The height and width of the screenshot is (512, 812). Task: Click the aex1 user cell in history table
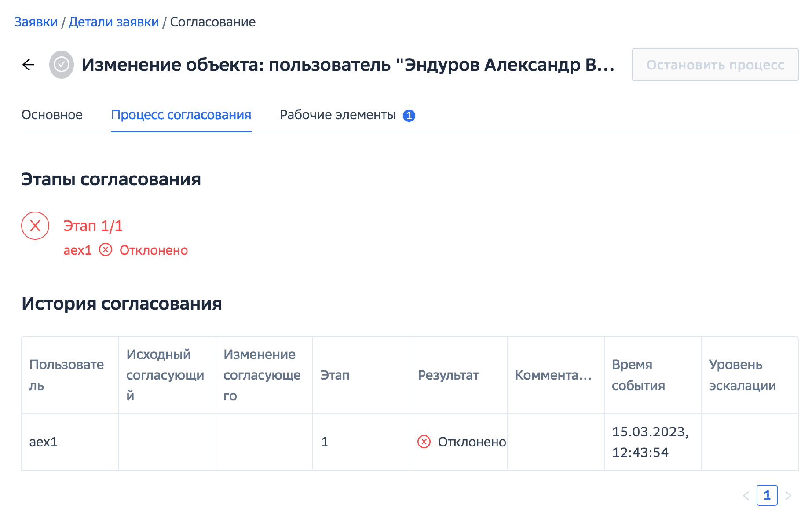point(44,442)
